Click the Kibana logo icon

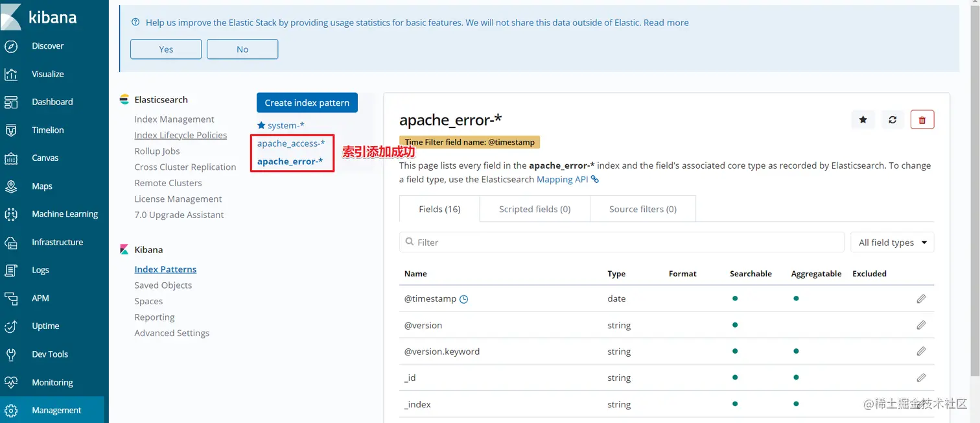point(12,17)
